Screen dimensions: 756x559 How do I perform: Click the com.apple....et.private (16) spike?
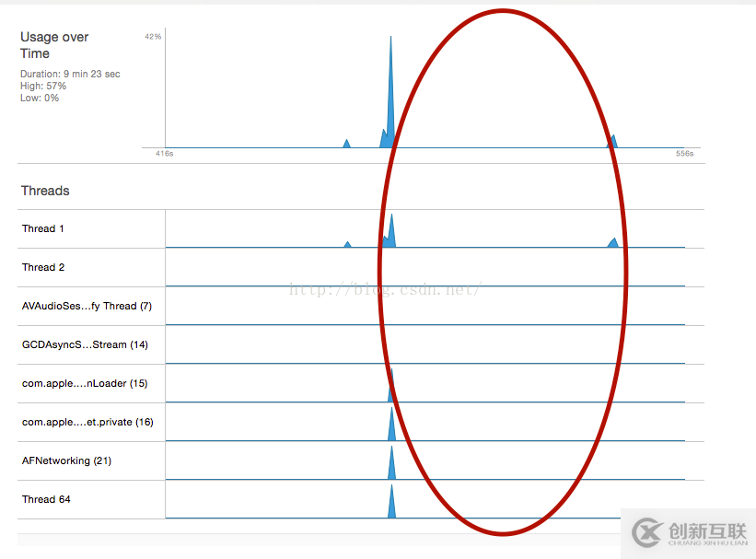(391, 426)
